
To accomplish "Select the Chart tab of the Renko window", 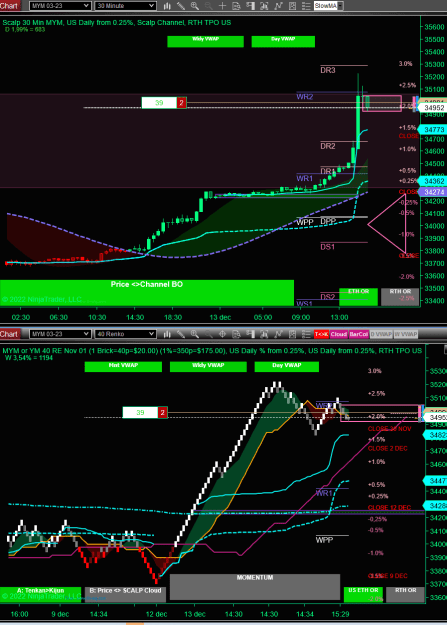I will pos(10,334).
